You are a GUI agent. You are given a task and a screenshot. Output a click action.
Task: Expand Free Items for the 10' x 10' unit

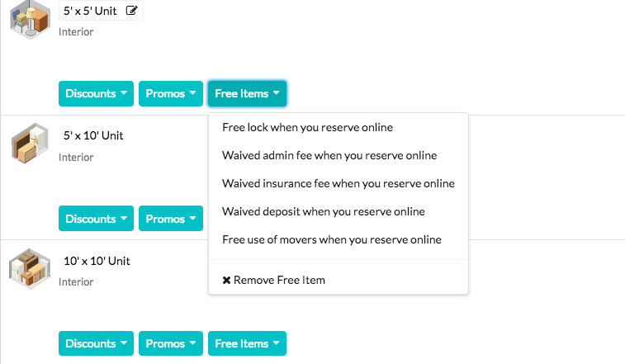tap(247, 343)
